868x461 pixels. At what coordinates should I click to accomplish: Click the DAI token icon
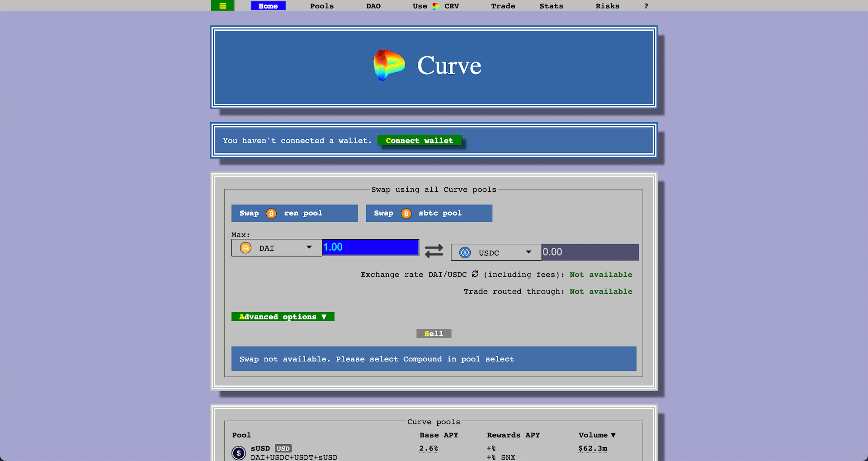tap(245, 247)
